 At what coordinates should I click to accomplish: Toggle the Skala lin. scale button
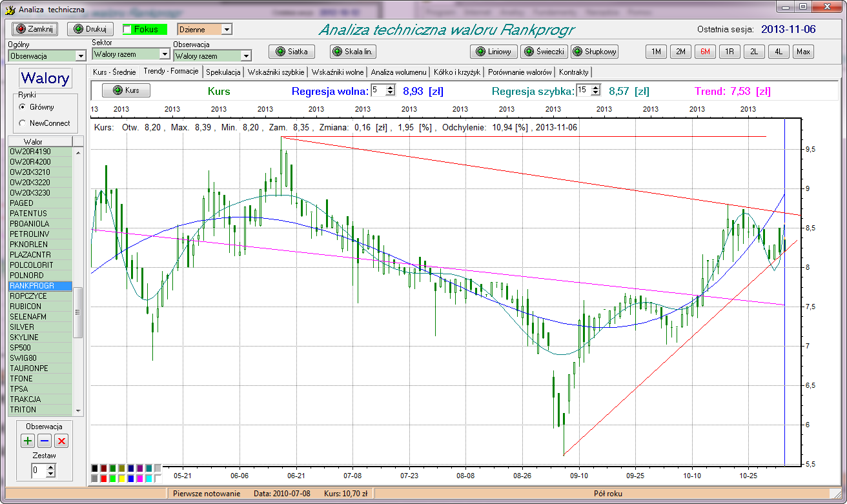point(353,52)
